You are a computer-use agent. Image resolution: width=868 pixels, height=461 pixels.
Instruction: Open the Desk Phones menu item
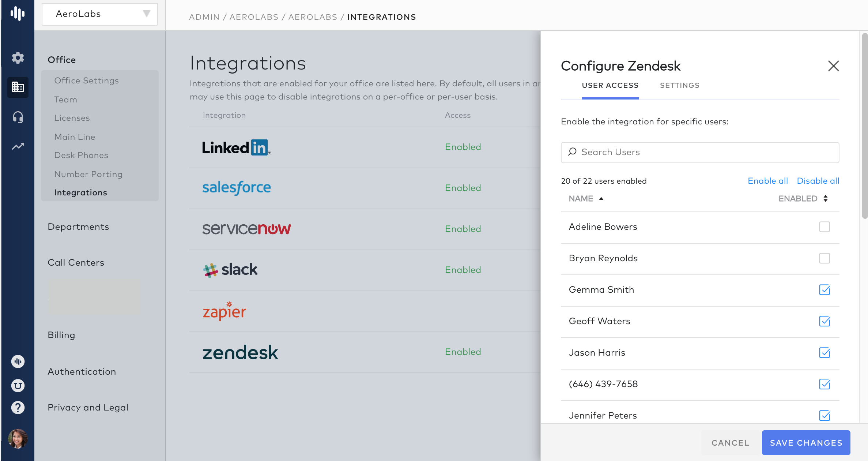tap(81, 155)
